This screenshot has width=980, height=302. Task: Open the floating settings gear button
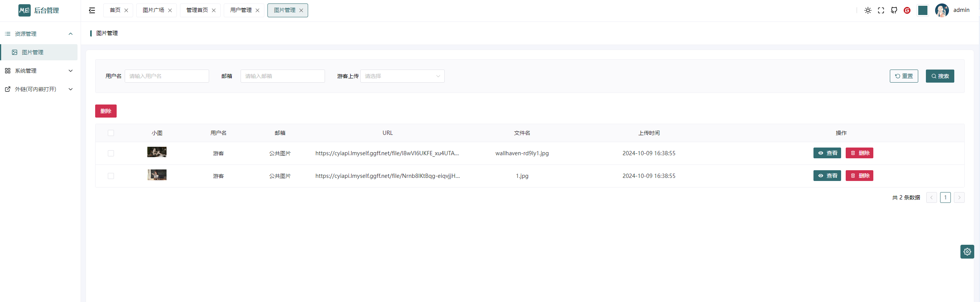[967, 252]
